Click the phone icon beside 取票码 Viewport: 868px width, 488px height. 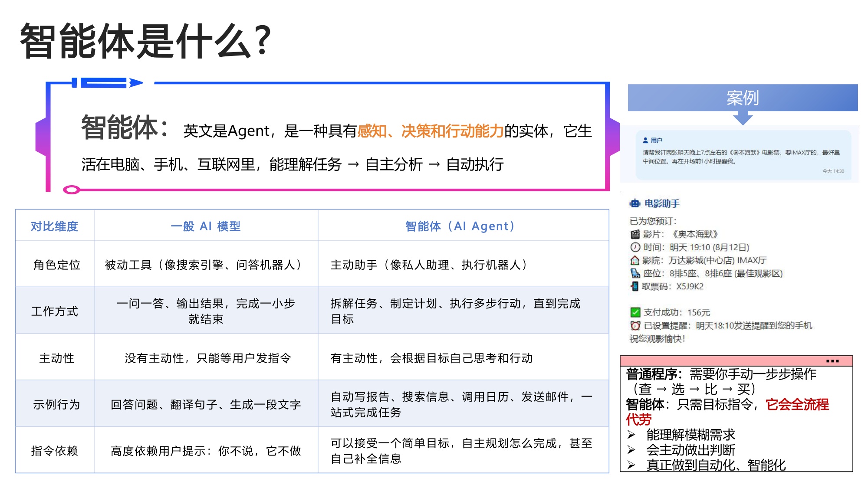click(635, 286)
